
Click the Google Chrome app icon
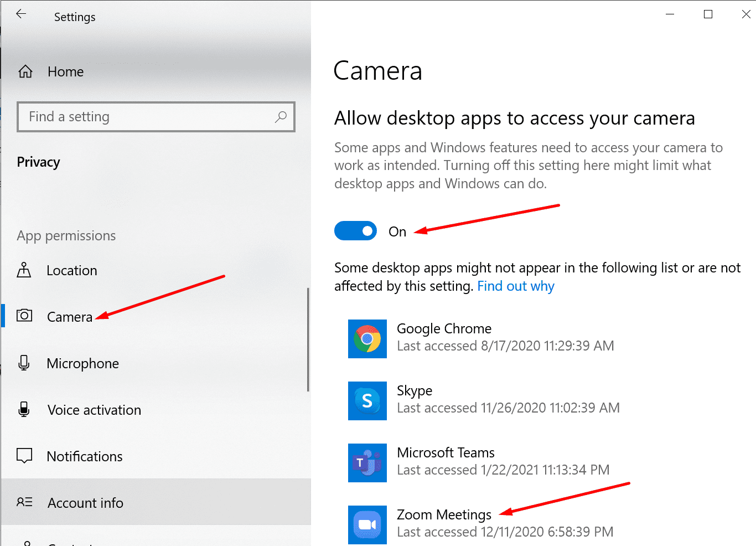(367, 339)
